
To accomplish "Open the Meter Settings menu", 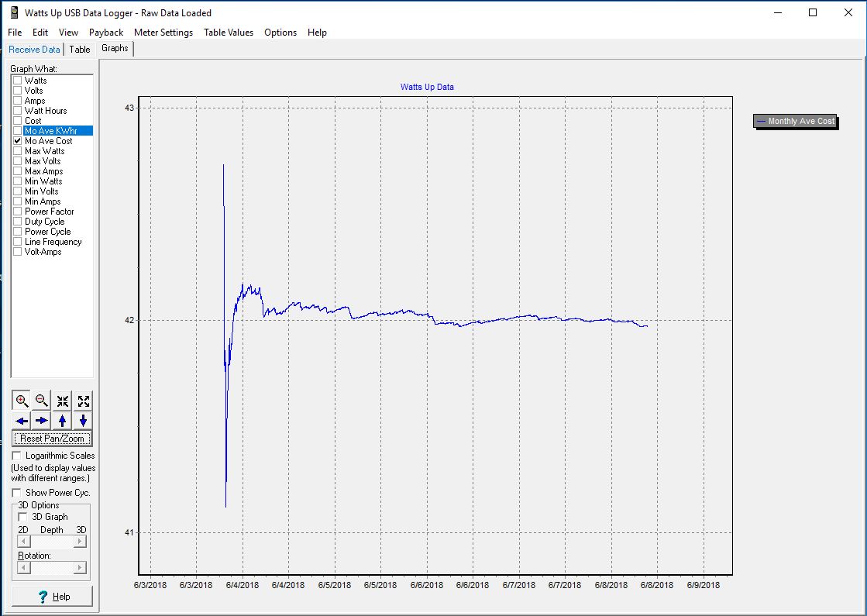I will tap(163, 33).
